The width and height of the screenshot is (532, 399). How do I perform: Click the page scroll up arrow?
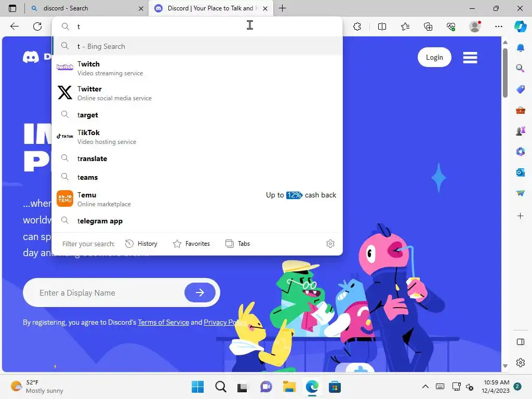[505, 43]
